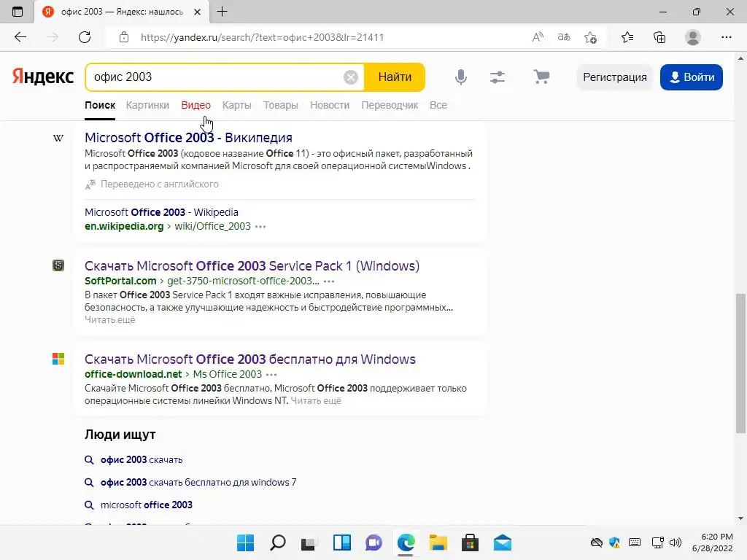Select suggestion microsoft office 2003

(146, 505)
